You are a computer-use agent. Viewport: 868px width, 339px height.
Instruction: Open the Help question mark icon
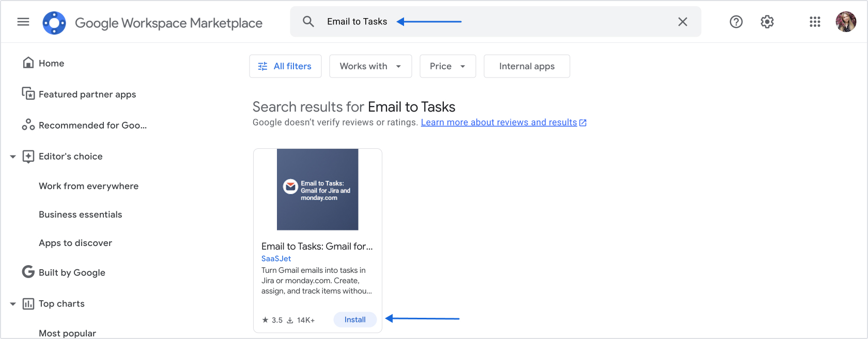736,22
